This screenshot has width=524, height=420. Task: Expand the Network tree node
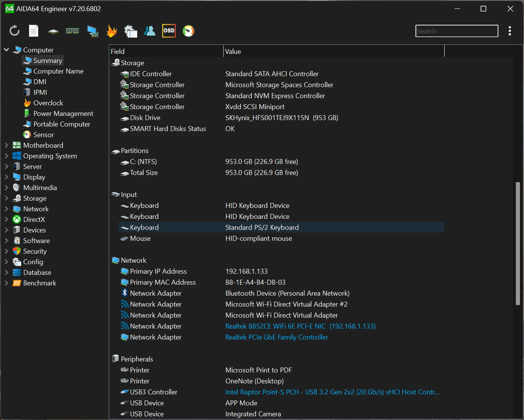[7, 209]
